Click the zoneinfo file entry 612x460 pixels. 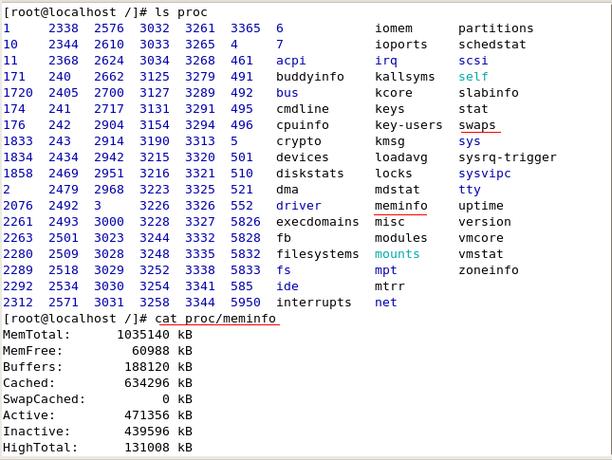pos(488,270)
